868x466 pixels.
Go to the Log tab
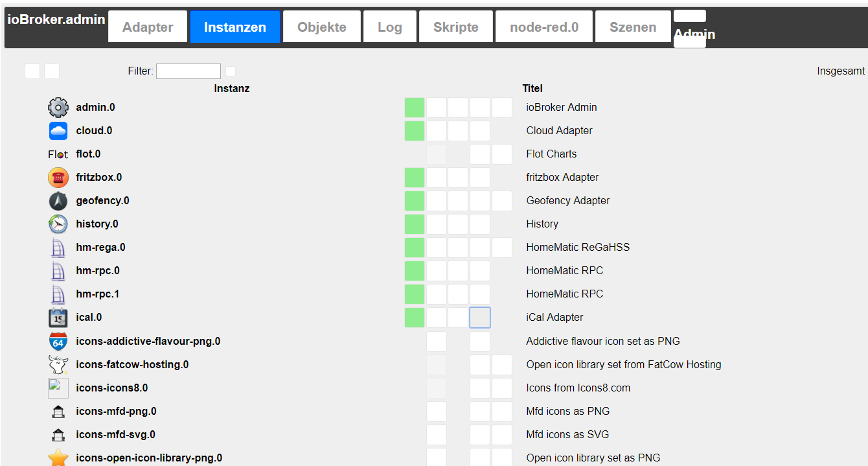pyautogui.click(x=390, y=27)
